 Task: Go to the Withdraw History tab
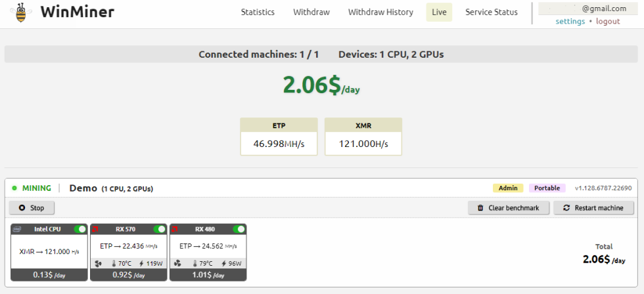click(x=380, y=12)
